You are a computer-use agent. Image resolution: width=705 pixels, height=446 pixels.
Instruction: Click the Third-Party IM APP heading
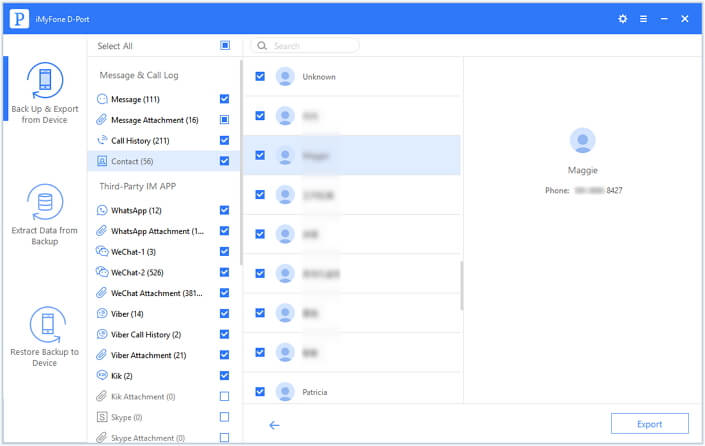pos(138,186)
